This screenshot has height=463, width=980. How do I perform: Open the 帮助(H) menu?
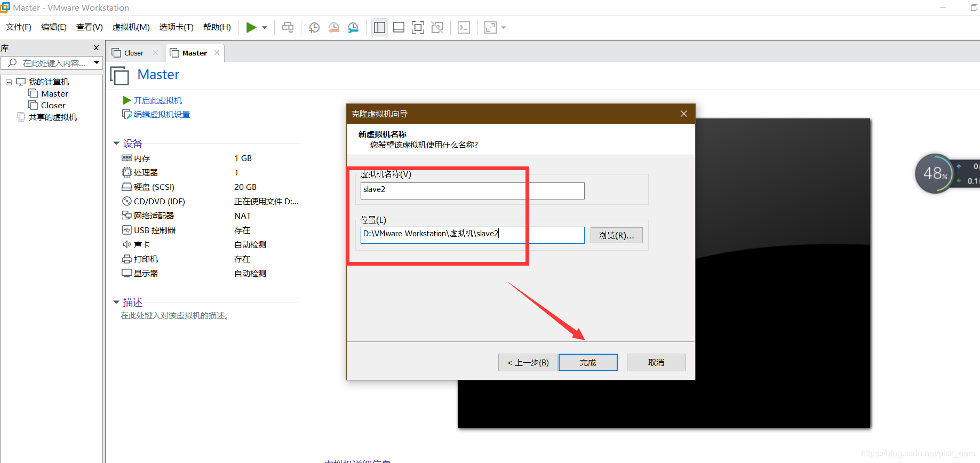point(217,27)
